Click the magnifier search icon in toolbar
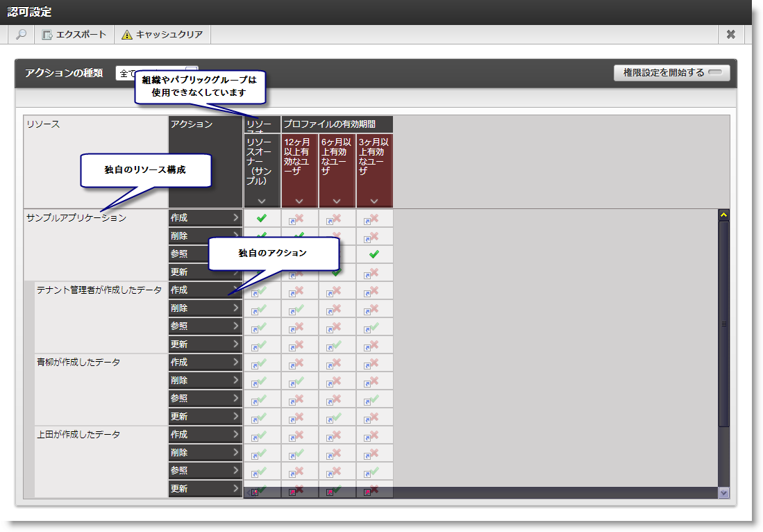Viewport: 763px width, 532px height. coord(22,35)
